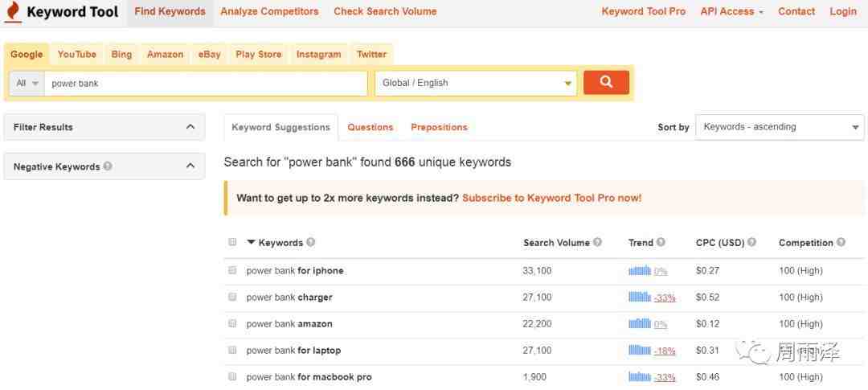Select the Instagram source tab
This screenshot has width=868, height=390.
pyautogui.click(x=318, y=55)
